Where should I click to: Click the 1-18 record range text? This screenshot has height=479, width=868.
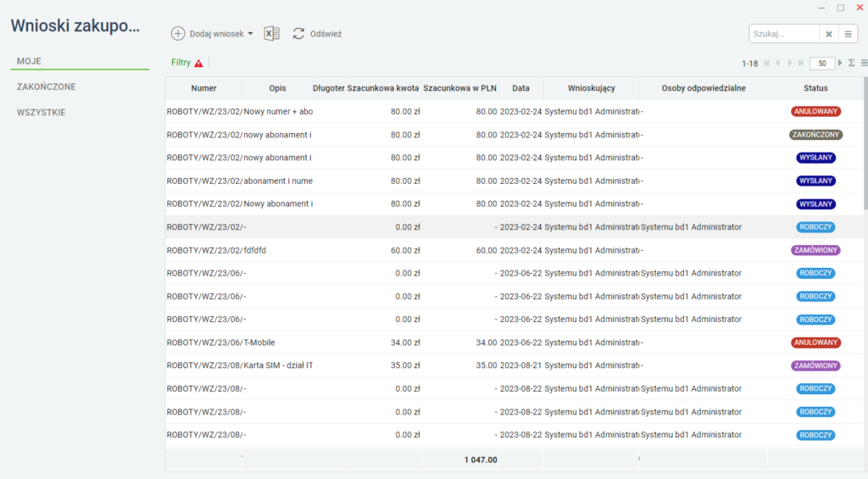tap(749, 64)
